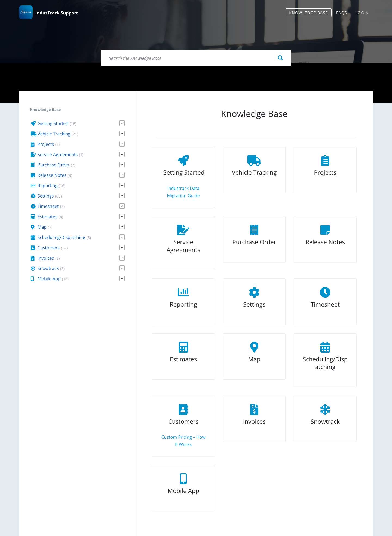The height and width of the screenshot is (536, 392).
Task: Click the truck icon on Vehicle Tracking card
Action: [254, 161]
